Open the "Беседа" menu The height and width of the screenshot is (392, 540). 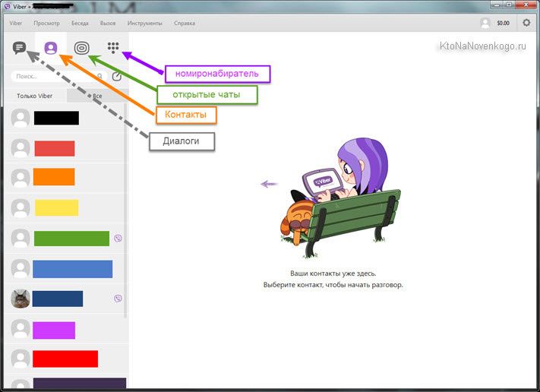coord(80,24)
